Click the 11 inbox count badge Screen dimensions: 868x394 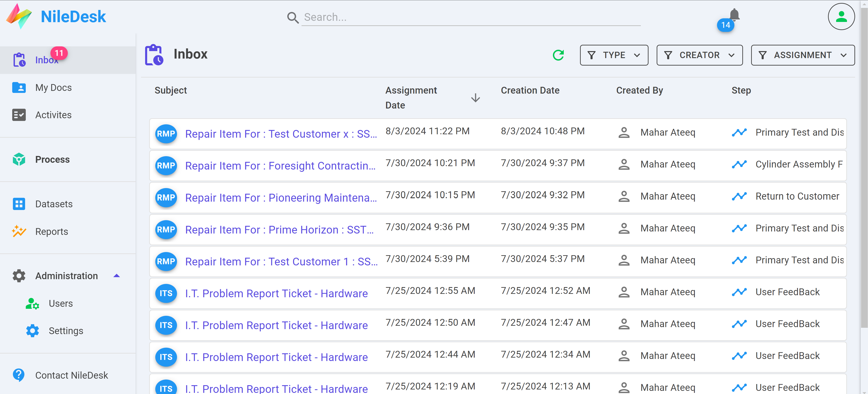coord(59,53)
